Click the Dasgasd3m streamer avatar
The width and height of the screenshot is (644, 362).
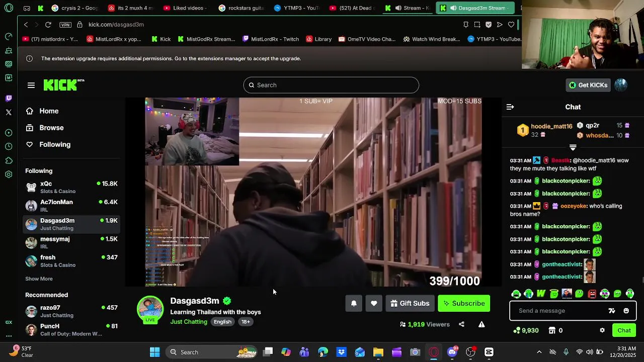pos(150,309)
